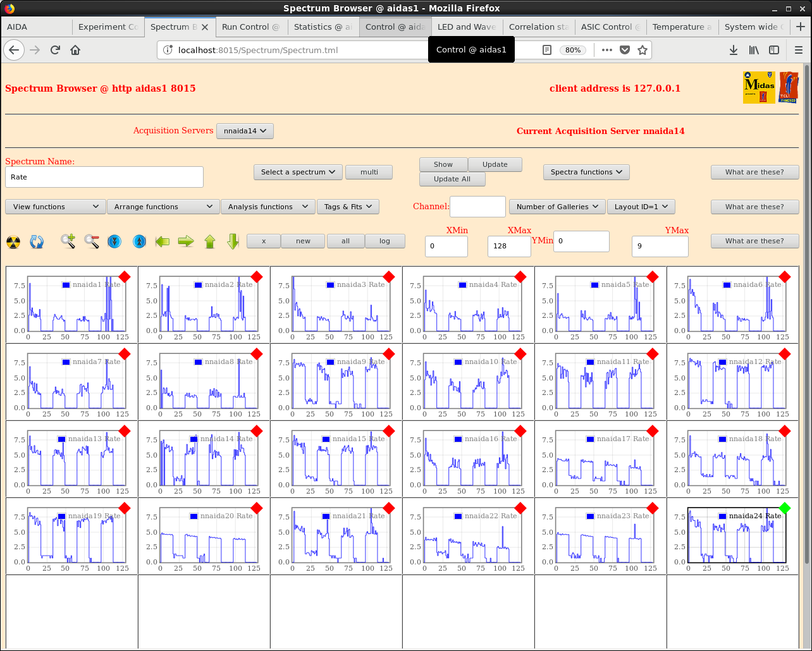
Task: Toggle the green diamond on nnaida24 Rate
Action: 785,508
